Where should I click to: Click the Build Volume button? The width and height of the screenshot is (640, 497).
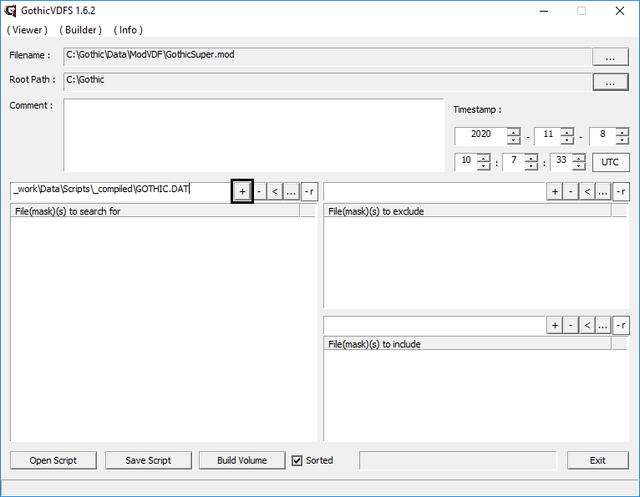tap(242, 460)
